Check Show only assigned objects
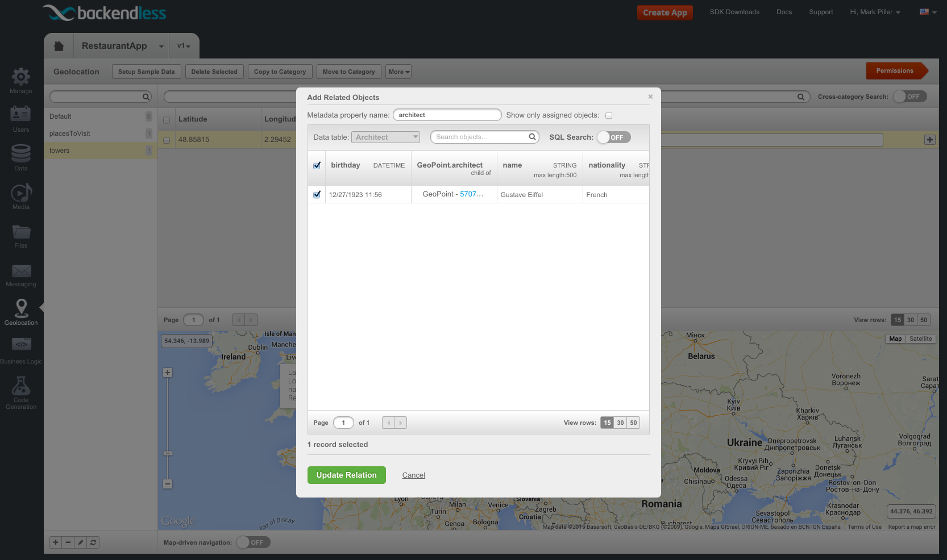Screen dimensions: 947x560 (x=609, y=115)
